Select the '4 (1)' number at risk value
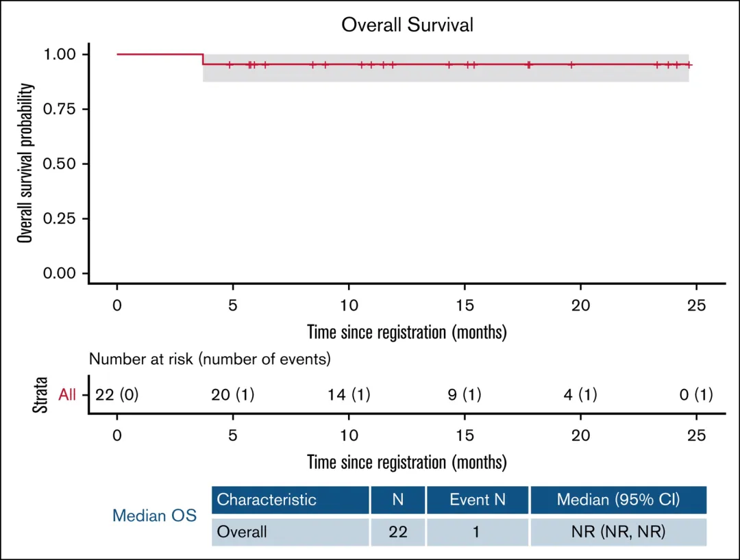Viewport: 740px width, 560px height. click(x=580, y=395)
